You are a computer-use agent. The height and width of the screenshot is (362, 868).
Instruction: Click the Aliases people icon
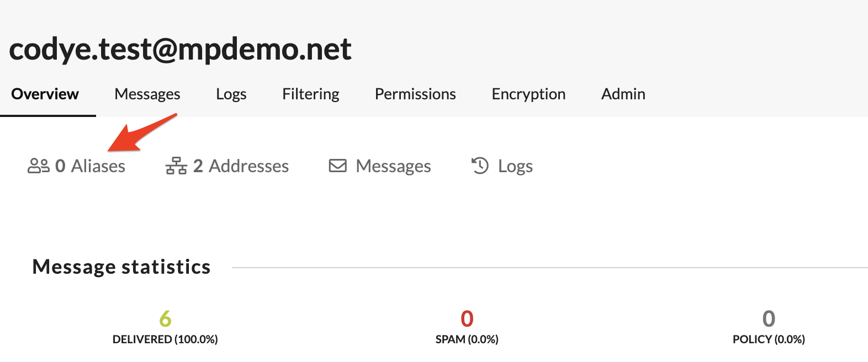(x=39, y=166)
